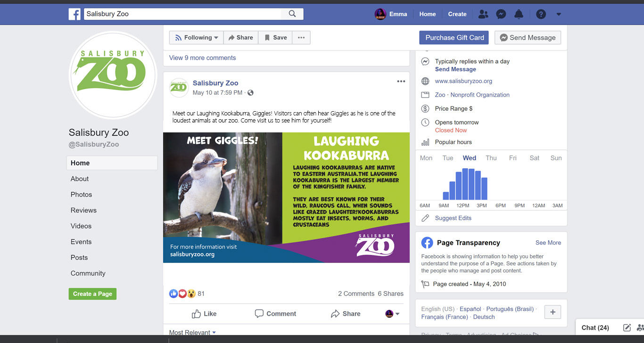Open post options three dots menu
Image resolution: width=644 pixels, height=343 pixels.
tap(401, 82)
